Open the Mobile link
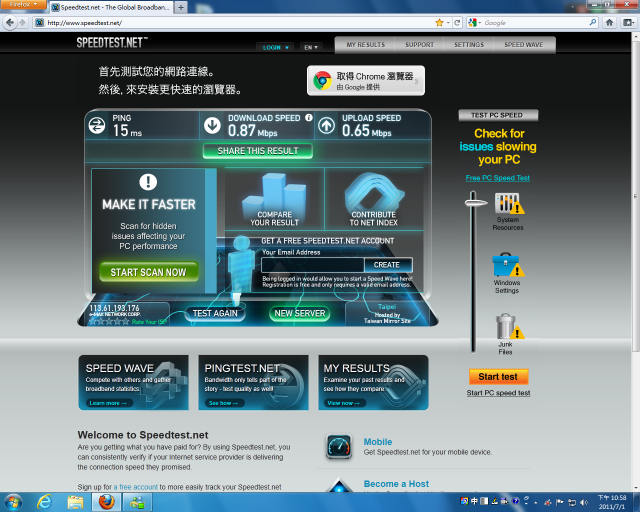Viewport: 640px width, 512px height. coord(378,442)
